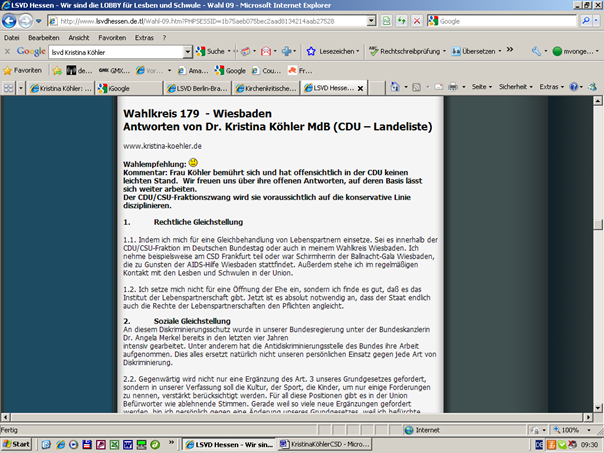Open a new blank tab
This screenshot has width=604, height=453.
point(377,88)
